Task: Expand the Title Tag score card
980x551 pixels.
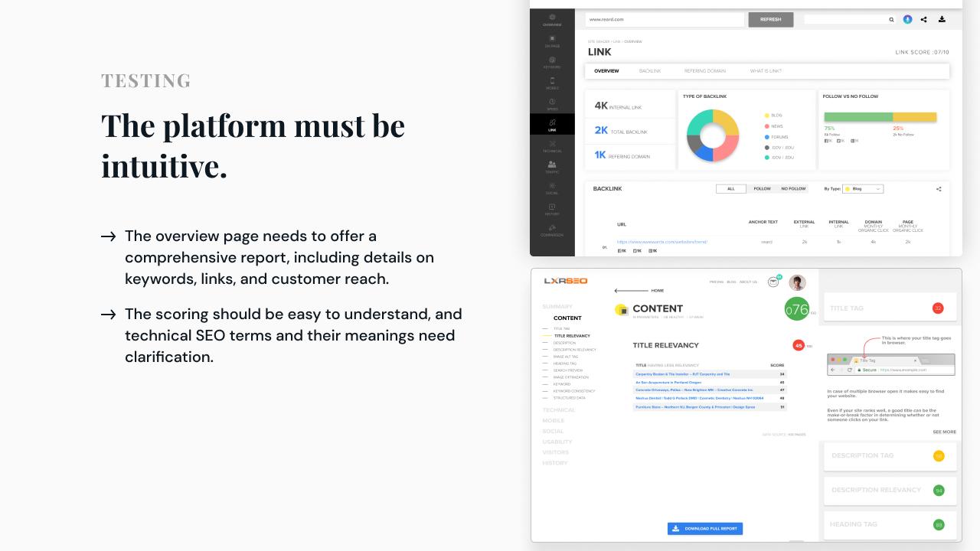Action: pyautogui.click(x=890, y=308)
